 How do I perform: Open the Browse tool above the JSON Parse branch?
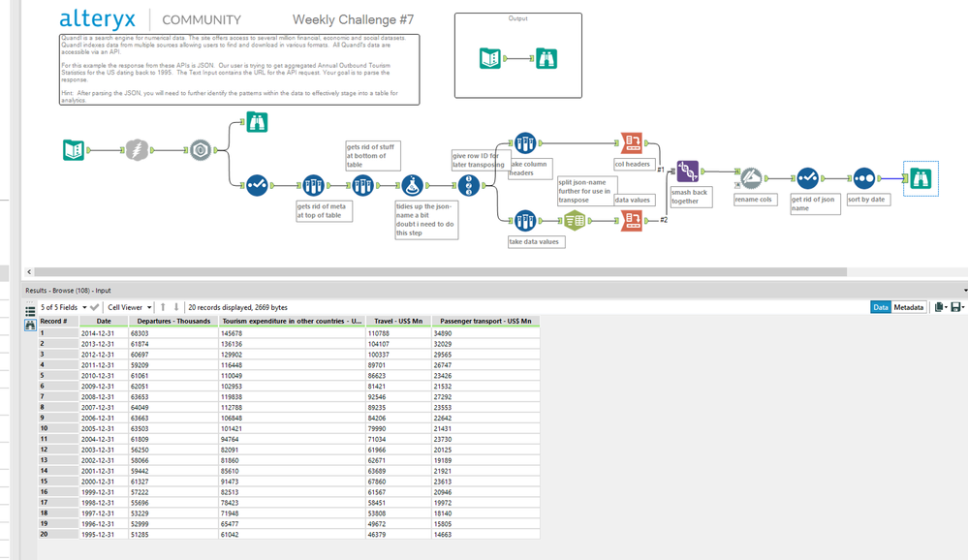point(257,122)
